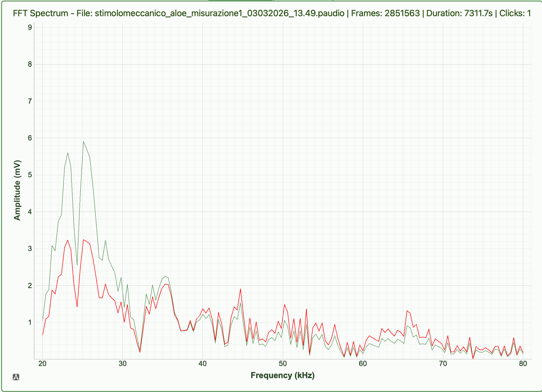The width and height of the screenshot is (542, 392).
Task: Click the '1' y-axis tick label
Action: point(30,322)
